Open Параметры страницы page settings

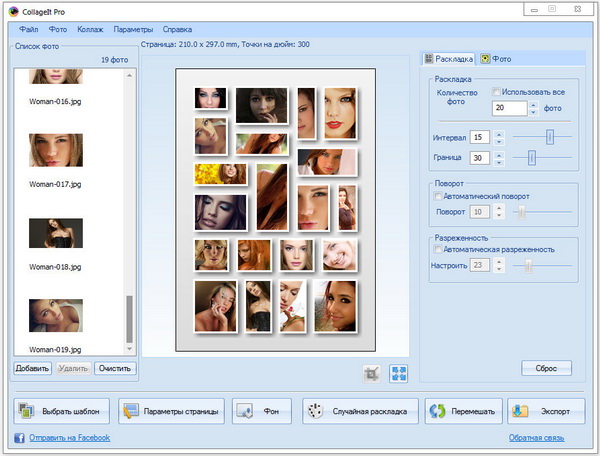pos(170,411)
